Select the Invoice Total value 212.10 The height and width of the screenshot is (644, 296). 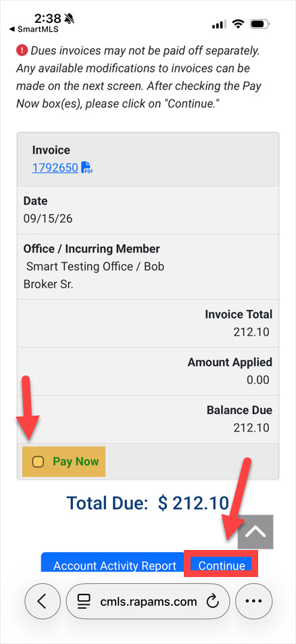tap(251, 331)
